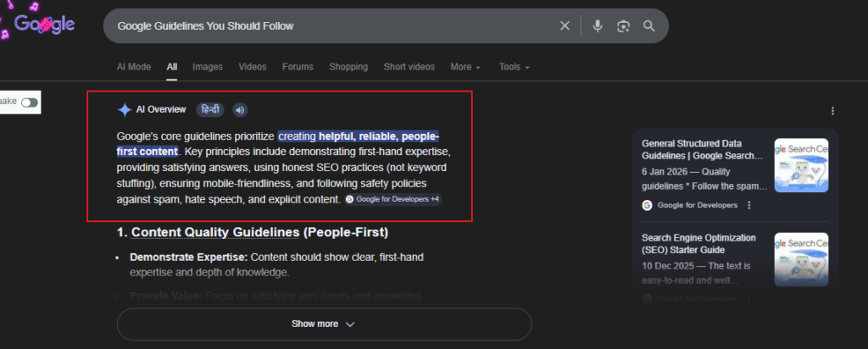Open Google Lens image search icon

623,26
